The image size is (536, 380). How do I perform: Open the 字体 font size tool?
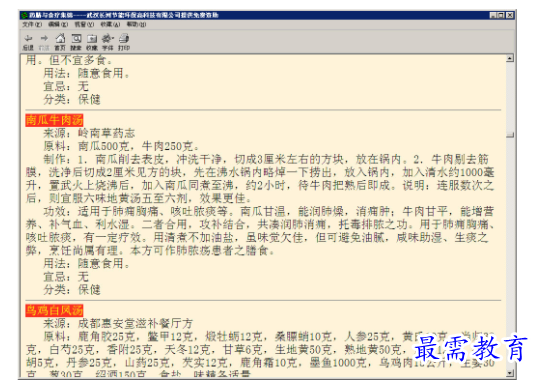108,42
